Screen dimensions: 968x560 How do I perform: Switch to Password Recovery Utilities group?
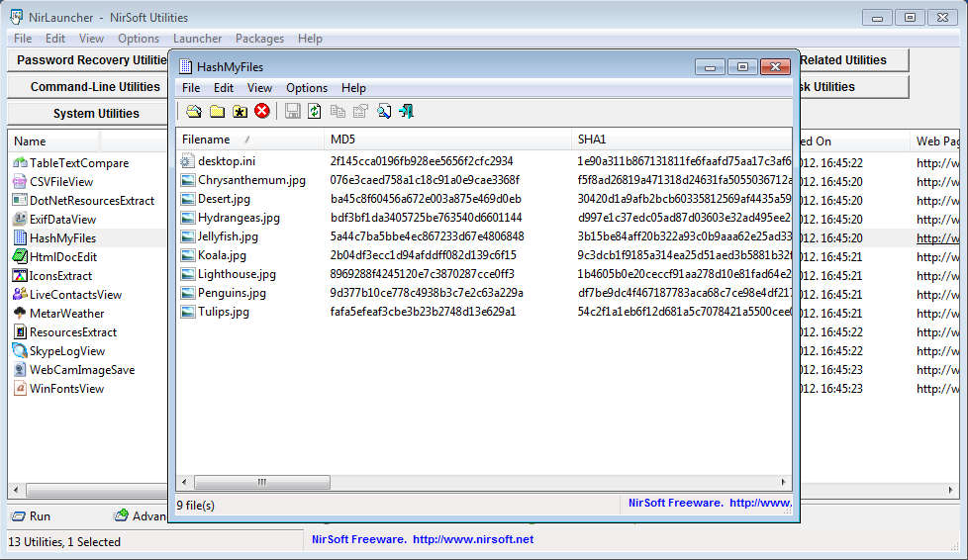pyautogui.click(x=88, y=60)
